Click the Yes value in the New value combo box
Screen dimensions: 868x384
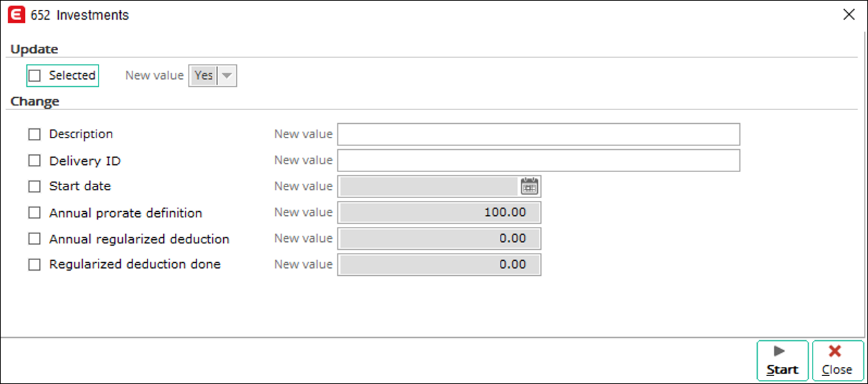[x=204, y=76]
